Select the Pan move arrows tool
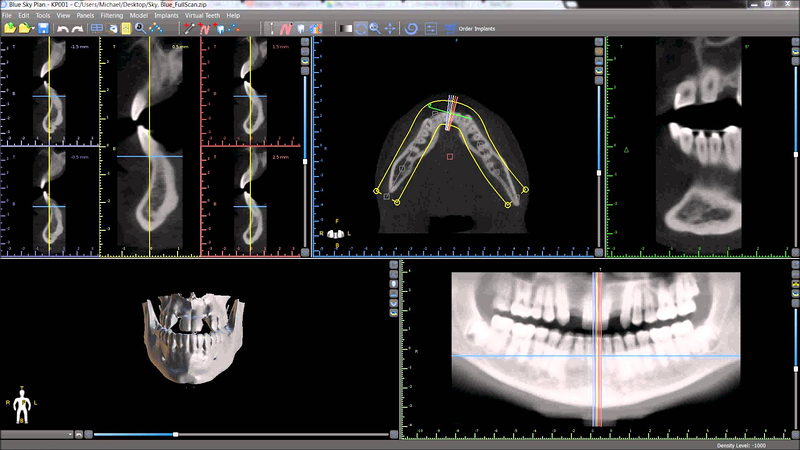This screenshot has width=800, height=450. (390, 29)
